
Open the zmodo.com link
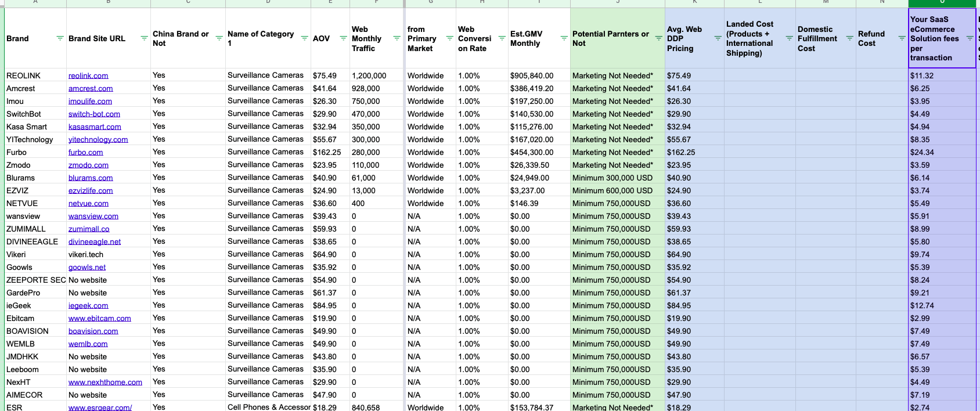(88, 165)
